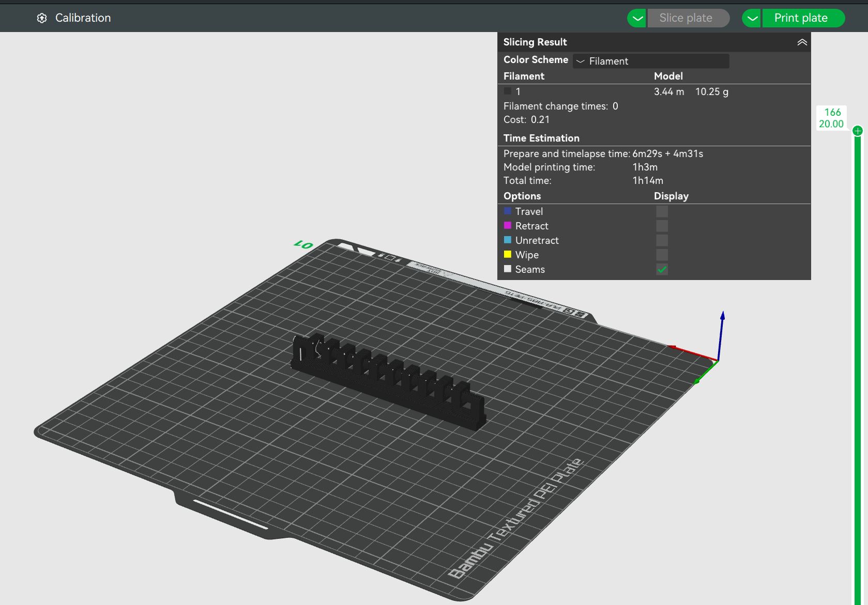868x605 pixels.
Task: Click the "Options" column heading
Action: (x=522, y=196)
